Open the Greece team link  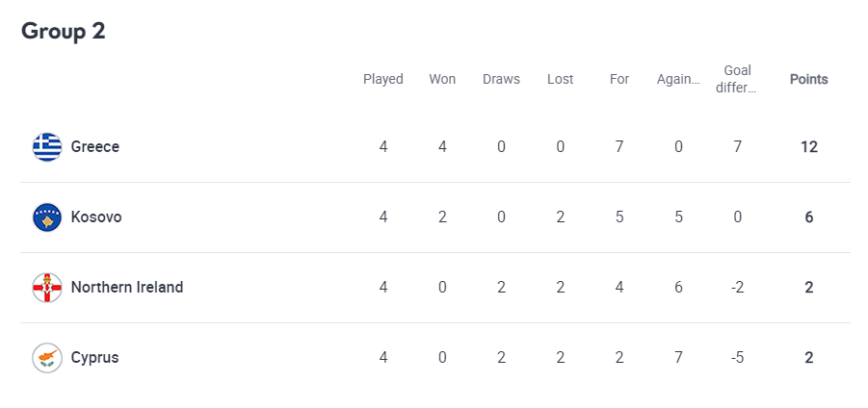click(95, 147)
